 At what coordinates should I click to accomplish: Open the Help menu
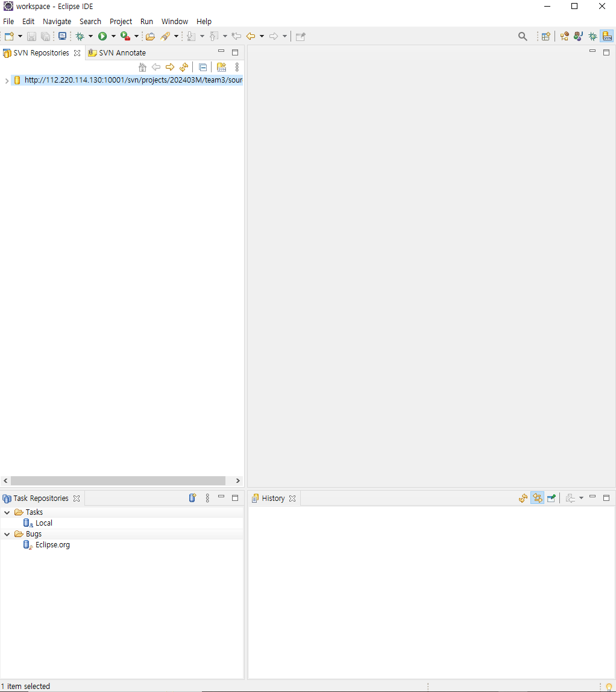tap(204, 21)
